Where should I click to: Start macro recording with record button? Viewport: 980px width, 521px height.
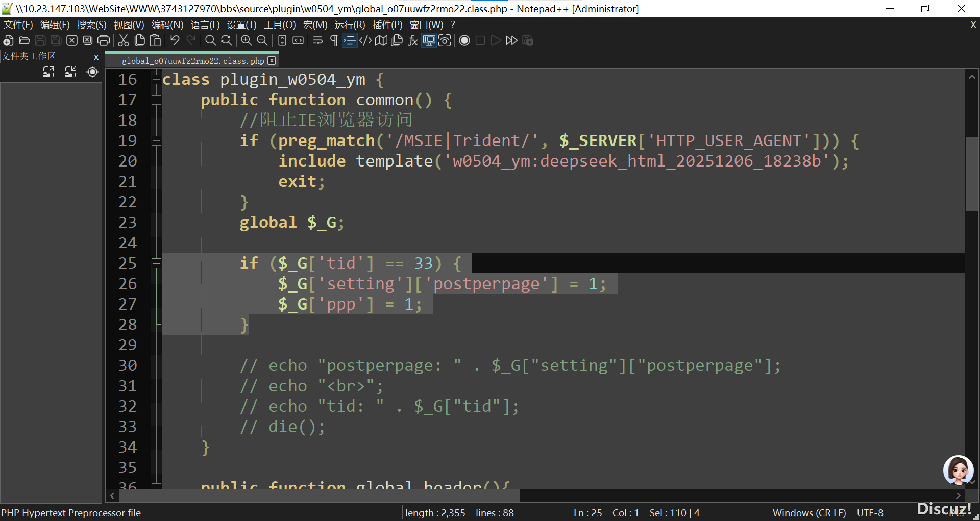464,41
